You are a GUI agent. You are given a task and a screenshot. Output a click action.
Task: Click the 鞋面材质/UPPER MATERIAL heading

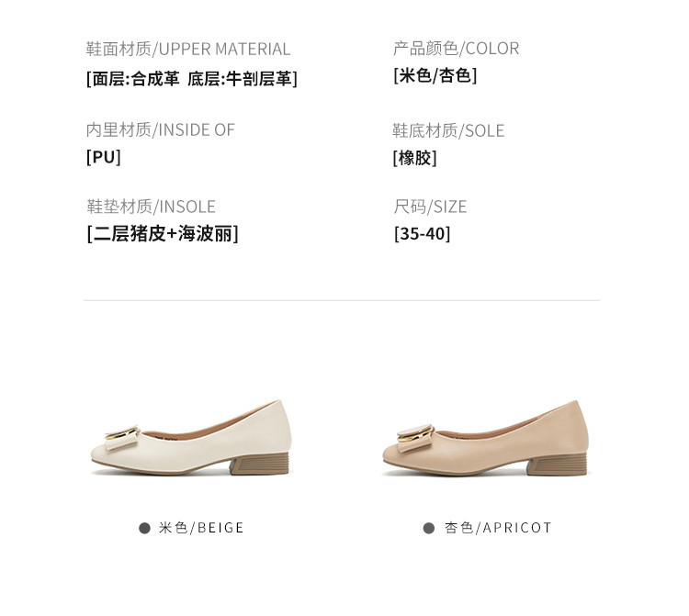tap(188, 49)
